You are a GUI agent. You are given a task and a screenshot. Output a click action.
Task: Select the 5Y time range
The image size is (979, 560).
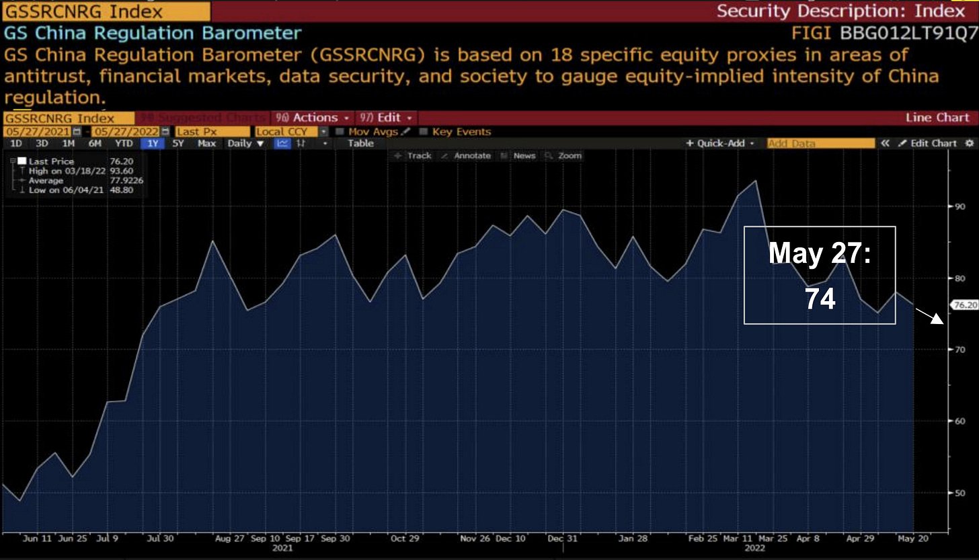pos(178,143)
